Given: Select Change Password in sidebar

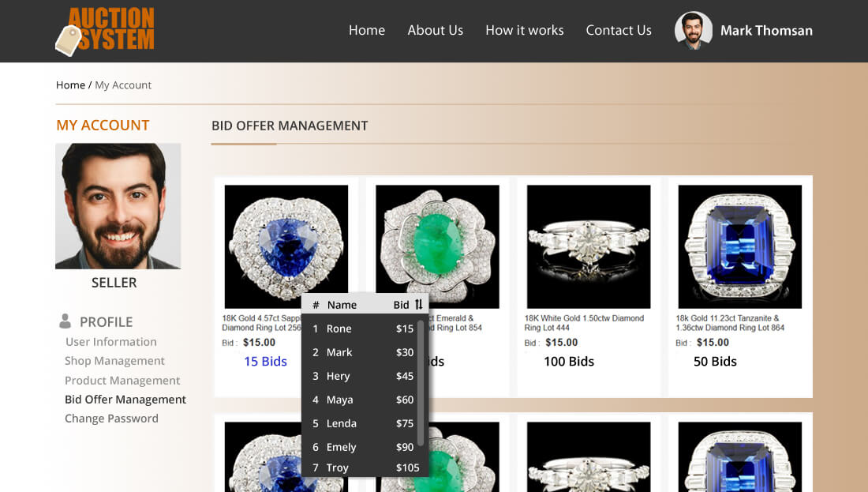Looking at the screenshot, I should (111, 419).
